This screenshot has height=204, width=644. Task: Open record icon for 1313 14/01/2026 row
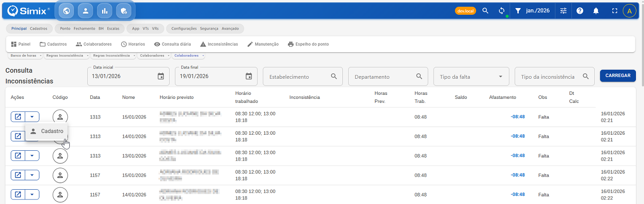pos(18,136)
